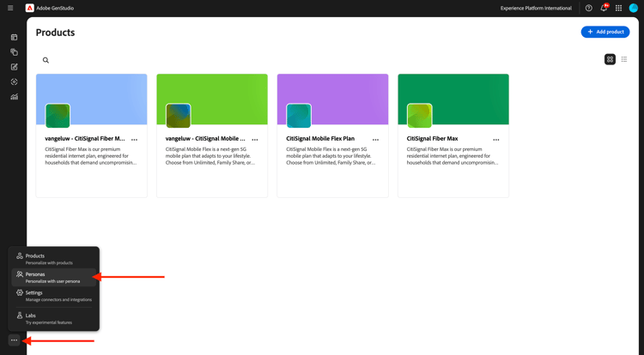Click the Labs flask icon in popup
Viewport: 644px width, 355px height.
point(19,316)
